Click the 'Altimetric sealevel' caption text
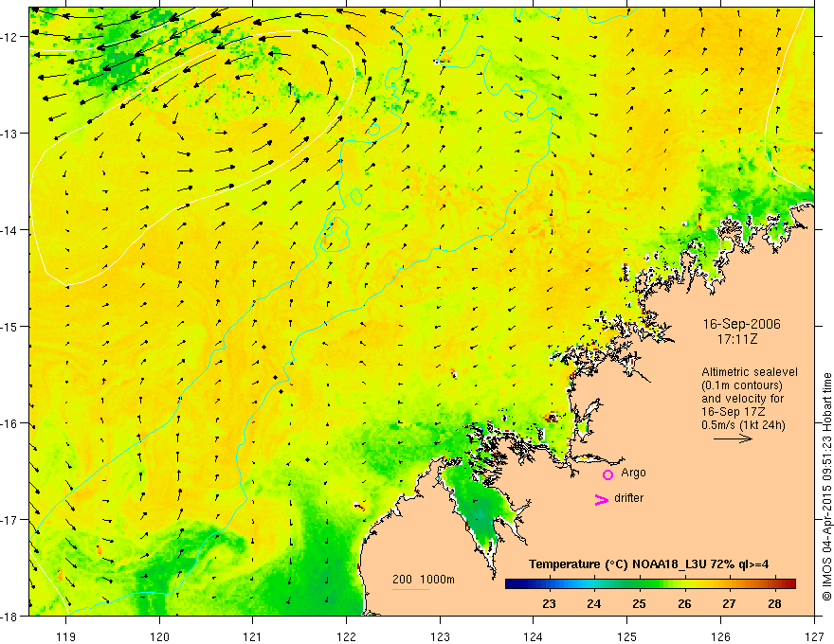Screen dimensions: 834x644 [x=750, y=372]
